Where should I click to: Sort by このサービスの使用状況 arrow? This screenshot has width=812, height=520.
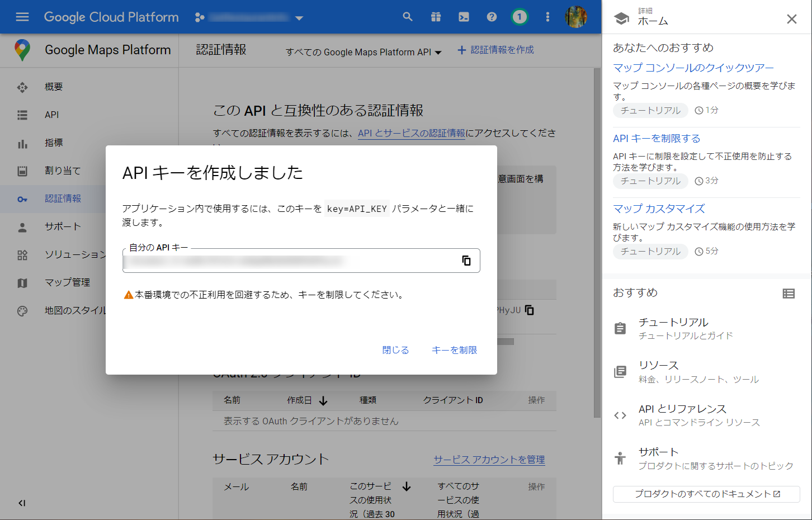[x=407, y=486]
